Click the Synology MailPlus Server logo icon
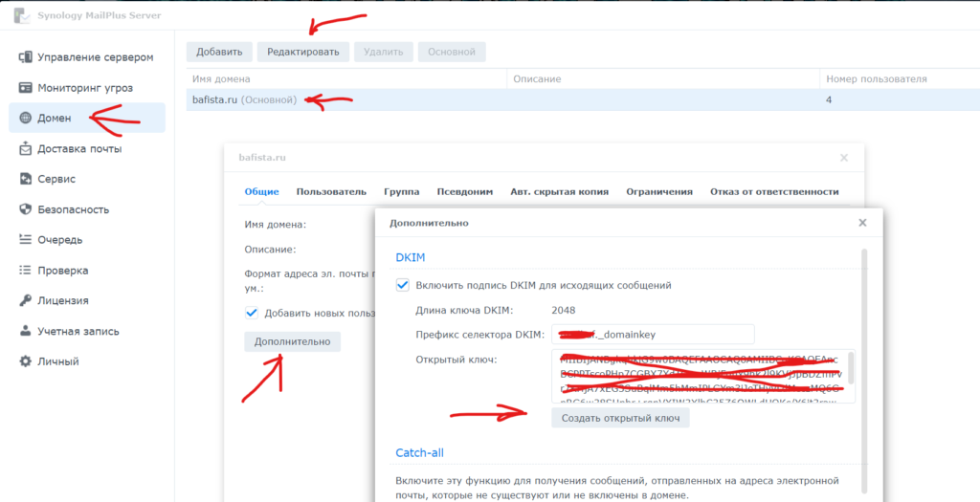This screenshot has height=502, width=980. click(21, 15)
